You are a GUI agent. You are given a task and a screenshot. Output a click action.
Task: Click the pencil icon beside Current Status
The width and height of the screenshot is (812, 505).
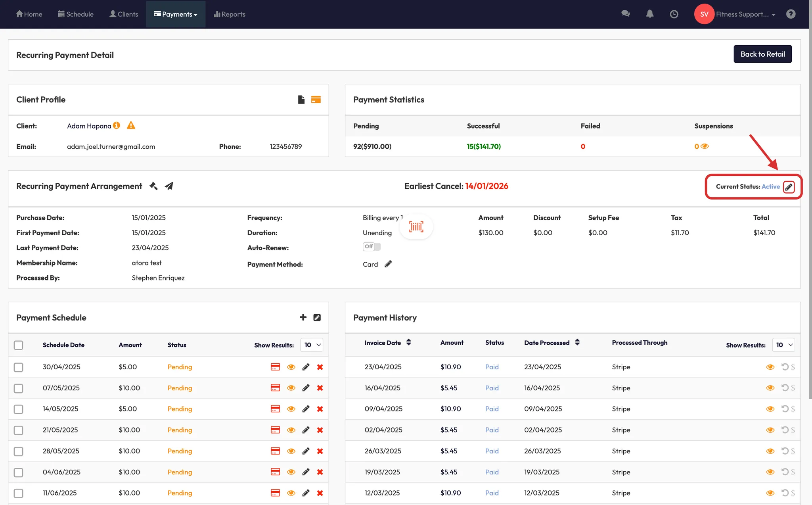coord(789,187)
